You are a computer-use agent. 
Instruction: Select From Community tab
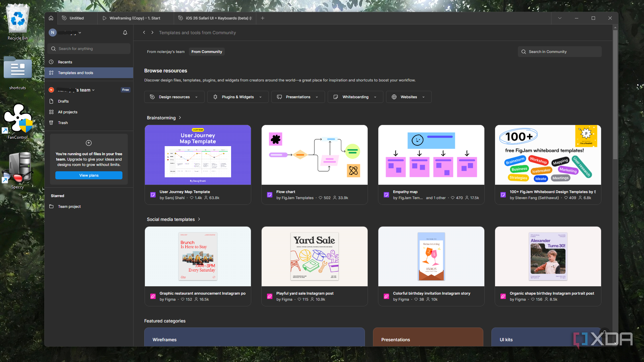tap(207, 52)
